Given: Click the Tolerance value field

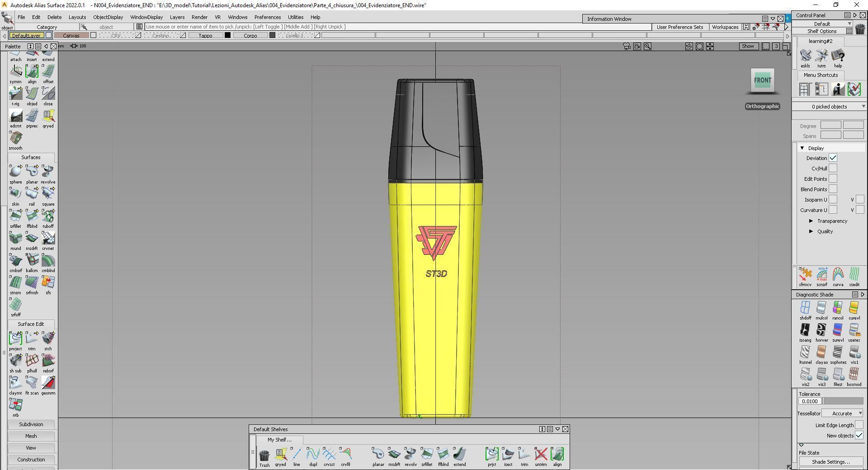Looking at the screenshot, I should (810, 401).
